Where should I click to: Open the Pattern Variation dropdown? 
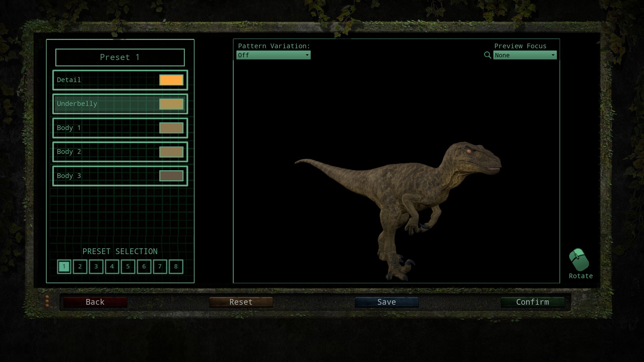coord(273,55)
